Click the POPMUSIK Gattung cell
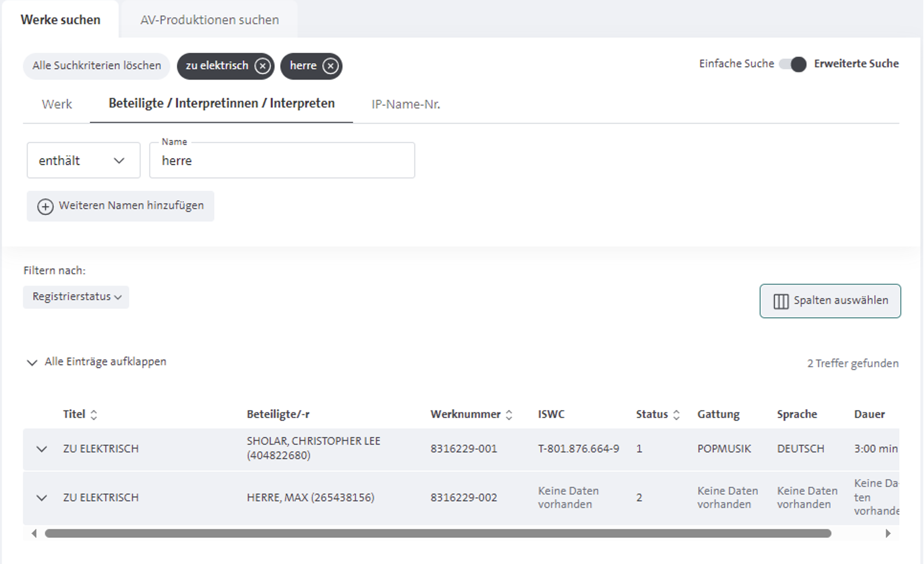Viewport: 924px width, 564px height. 724,449
